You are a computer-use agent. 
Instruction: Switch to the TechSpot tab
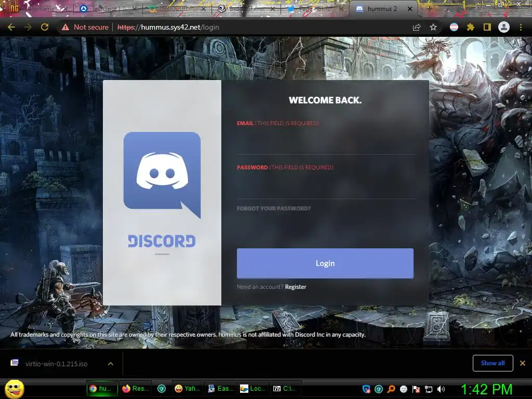click(107, 9)
